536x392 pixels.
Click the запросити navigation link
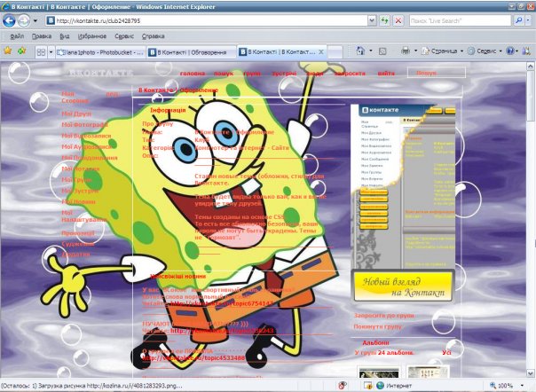350,73
